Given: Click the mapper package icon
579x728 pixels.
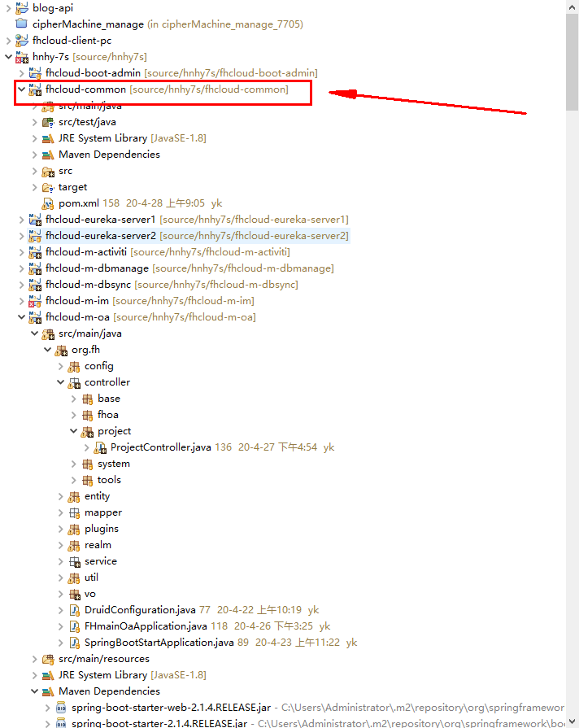Looking at the screenshot, I should (74, 512).
